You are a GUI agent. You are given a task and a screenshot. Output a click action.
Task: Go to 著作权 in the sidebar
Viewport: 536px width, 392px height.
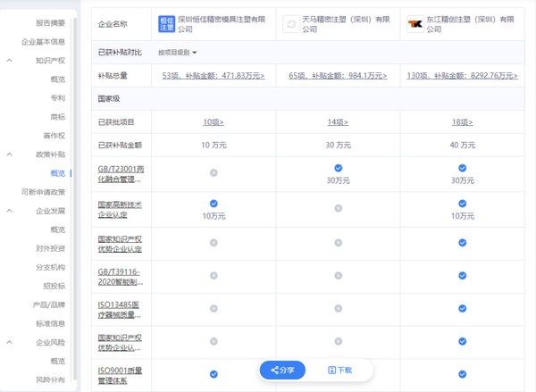54,136
